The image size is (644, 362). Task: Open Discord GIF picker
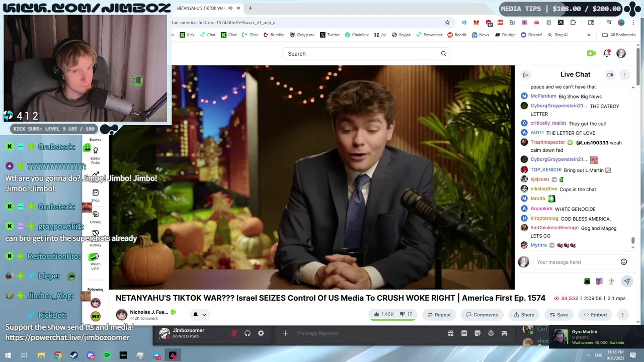coord(464,333)
